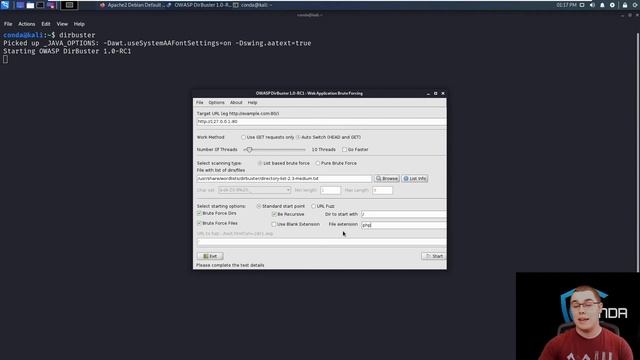Screen dimensions: 640x360
Task: Open the browser launcher taskbar icon
Action: (x=51, y=5)
